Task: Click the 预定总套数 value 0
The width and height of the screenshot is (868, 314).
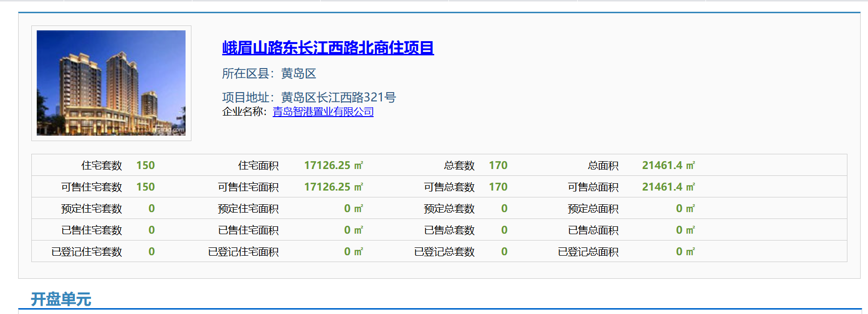Action: point(504,209)
